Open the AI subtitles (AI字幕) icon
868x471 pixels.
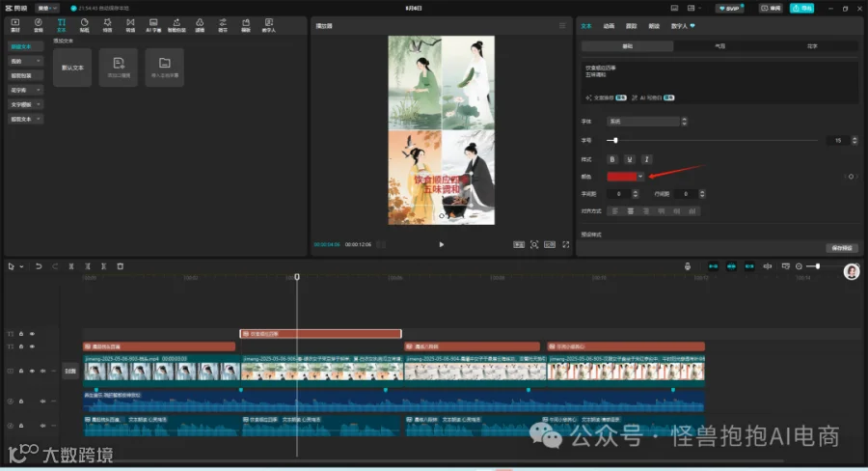tap(153, 25)
